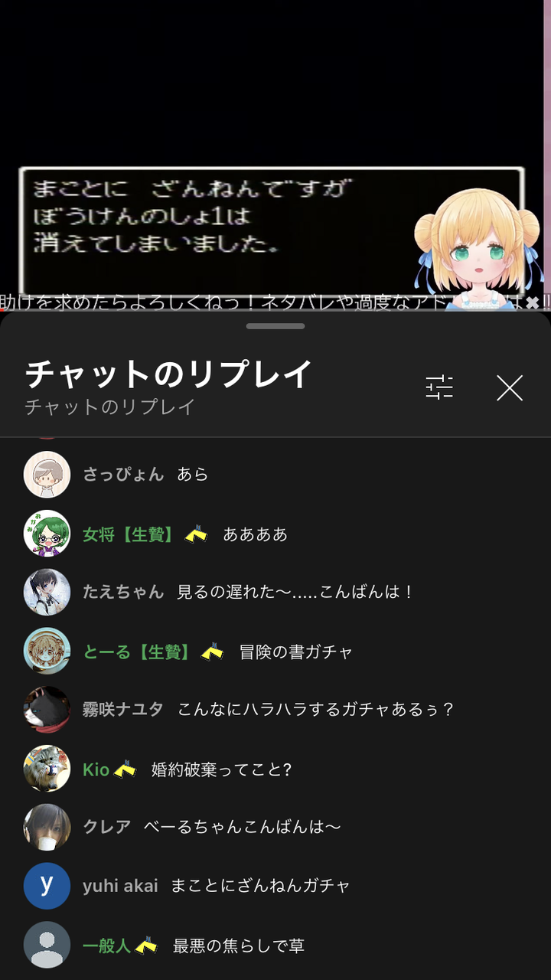The height and width of the screenshot is (980, 551).
Task: Open たえちゃん's profile avatar
Action: 47,593
